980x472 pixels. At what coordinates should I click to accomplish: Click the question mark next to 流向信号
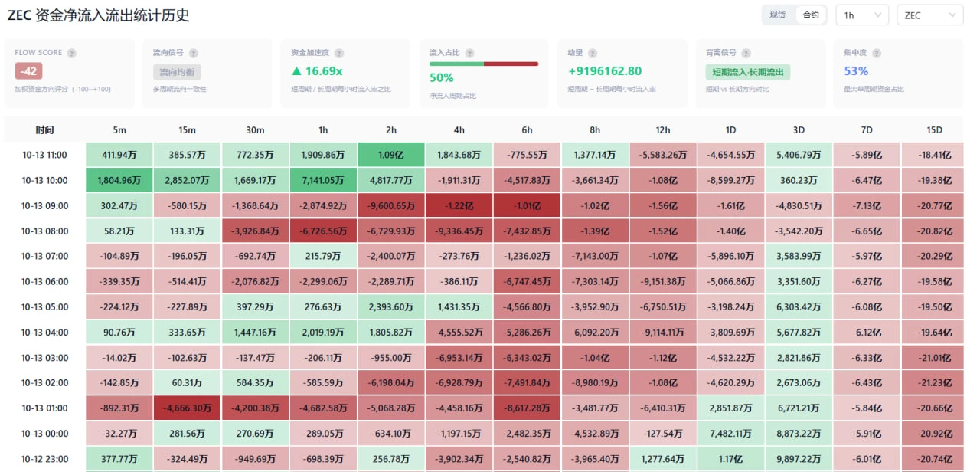(x=194, y=54)
